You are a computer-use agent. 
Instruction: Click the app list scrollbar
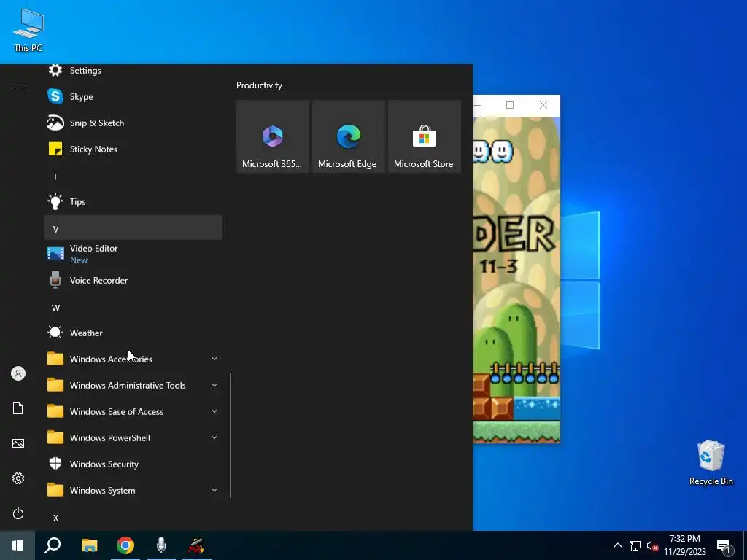tap(231, 435)
